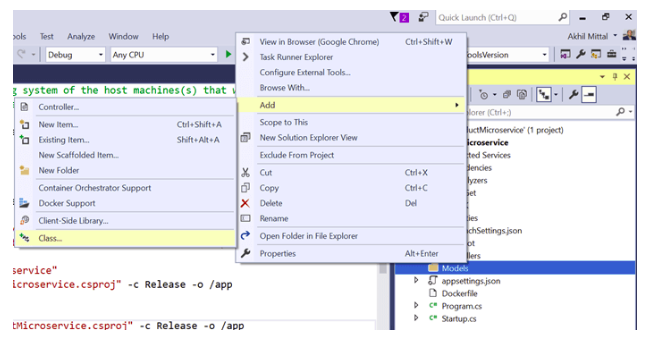
Task: Click the user profile picture
Action: coord(629,36)
